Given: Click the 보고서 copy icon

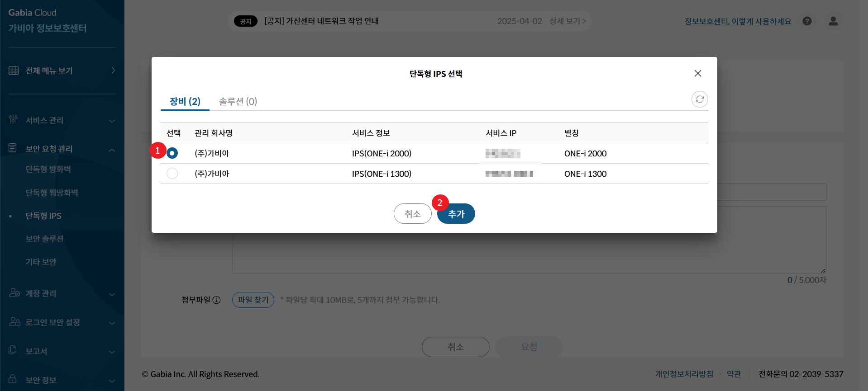Looking at the screenshot, I should (x=13, y=350).
